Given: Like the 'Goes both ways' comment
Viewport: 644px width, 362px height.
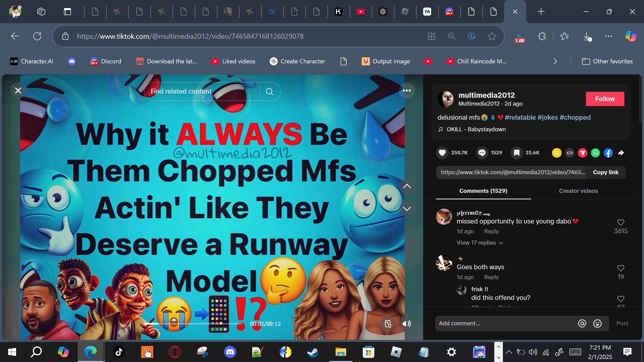Looking at the screenshot, I should pyautogui.click(x=621, y=268).
